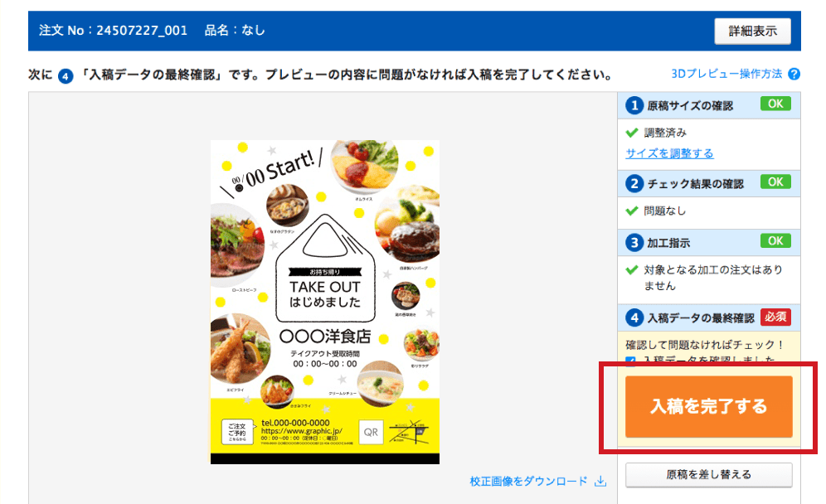Click the step 3 number badge for 加工指示
Image resolution: width=826 pixels, height=504 pixels.
634,242
